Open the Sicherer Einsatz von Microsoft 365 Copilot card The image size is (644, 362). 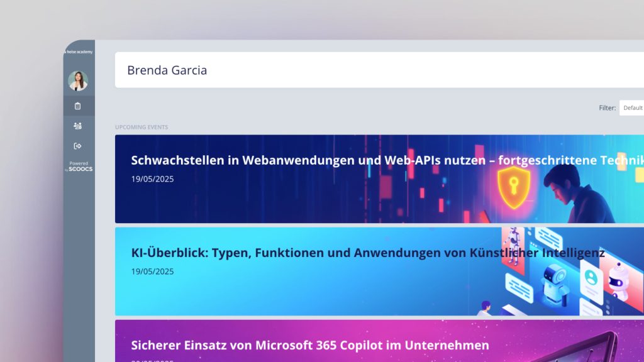(x=379, y=341)
